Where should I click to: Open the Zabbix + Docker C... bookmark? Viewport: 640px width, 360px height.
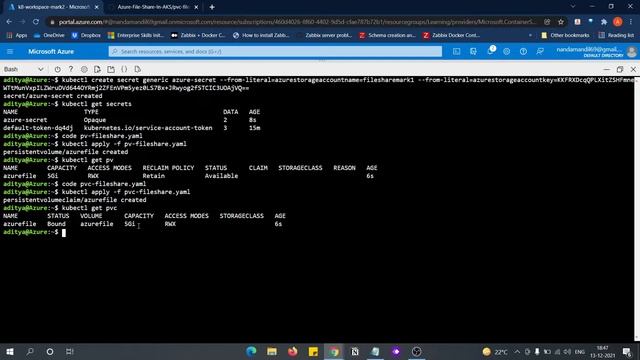tap(198, 36)
